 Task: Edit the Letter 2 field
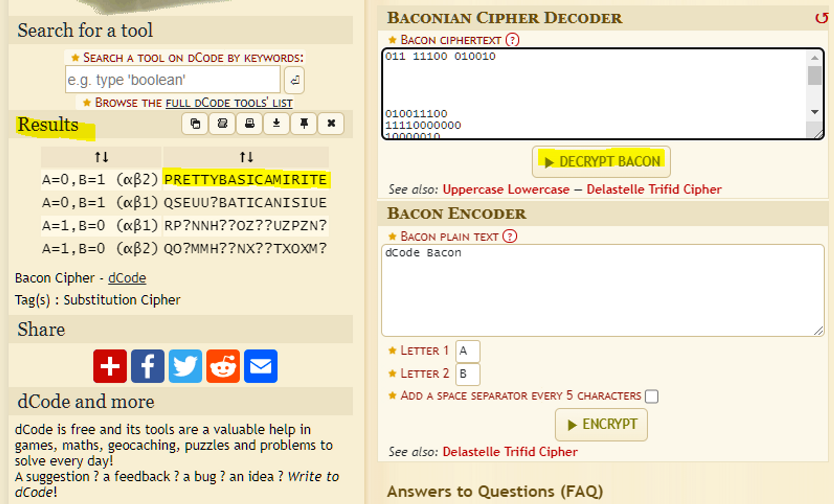point(468,374)
